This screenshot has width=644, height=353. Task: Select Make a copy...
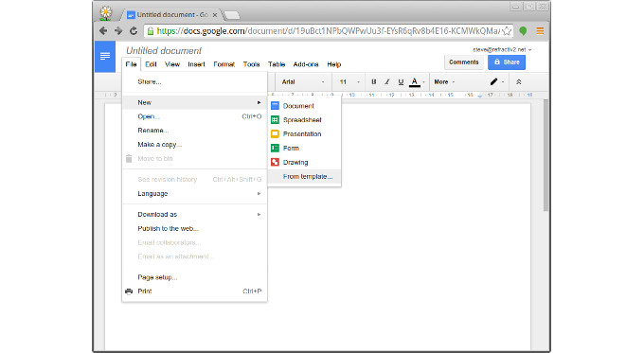click(x=195, y=145)
